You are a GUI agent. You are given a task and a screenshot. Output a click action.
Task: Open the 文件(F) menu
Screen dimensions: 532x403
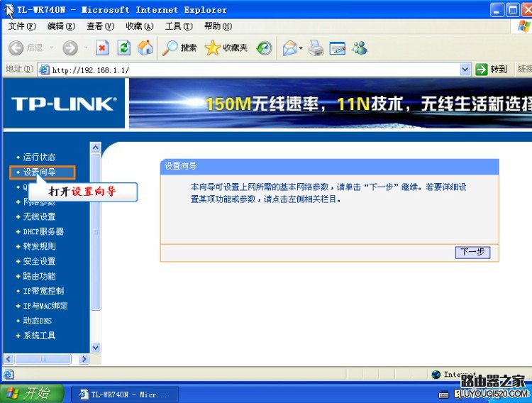(x=22, y=26)
